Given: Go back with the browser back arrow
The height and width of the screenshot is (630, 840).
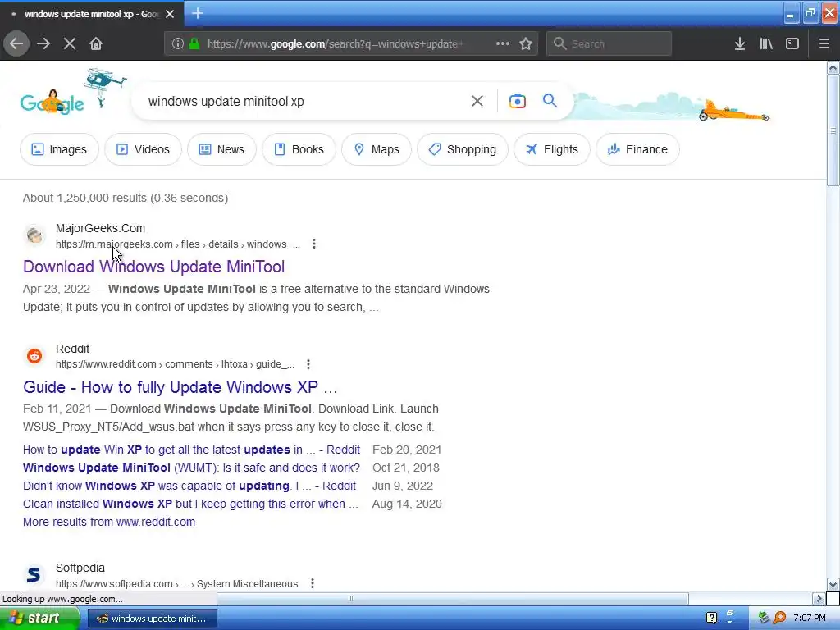Looking at the screenshot, I should pos(16,43).
